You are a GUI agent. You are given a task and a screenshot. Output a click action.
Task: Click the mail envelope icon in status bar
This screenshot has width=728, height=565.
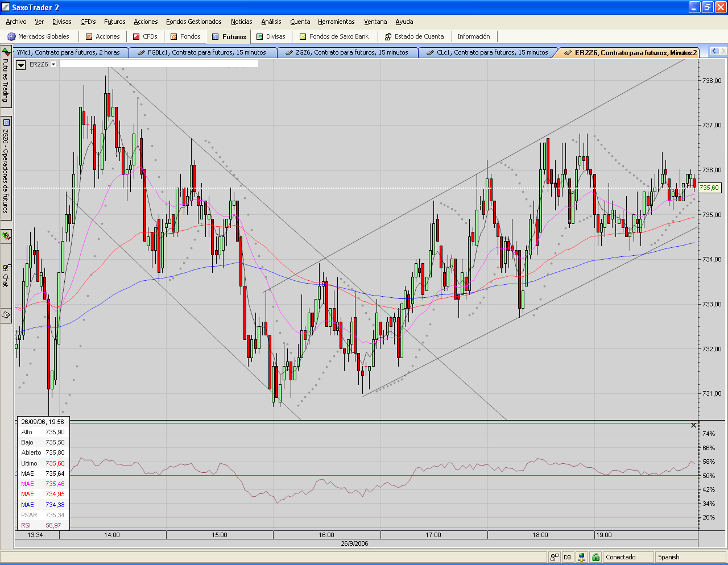coord(568,557)
